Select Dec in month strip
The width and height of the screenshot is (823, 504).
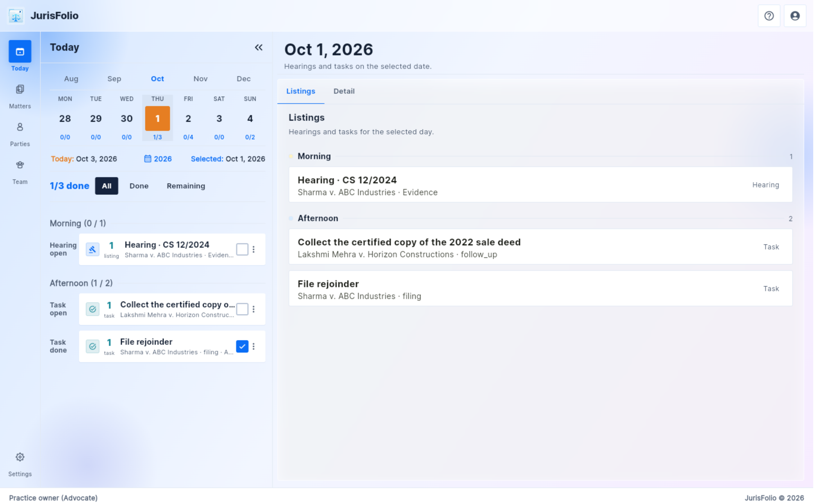244,79
